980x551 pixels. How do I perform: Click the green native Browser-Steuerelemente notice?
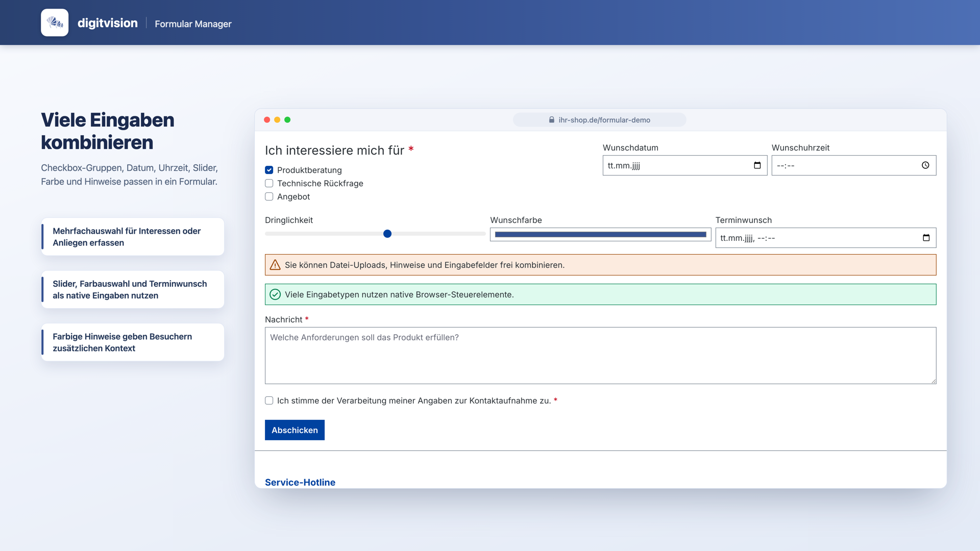(600, 294)
